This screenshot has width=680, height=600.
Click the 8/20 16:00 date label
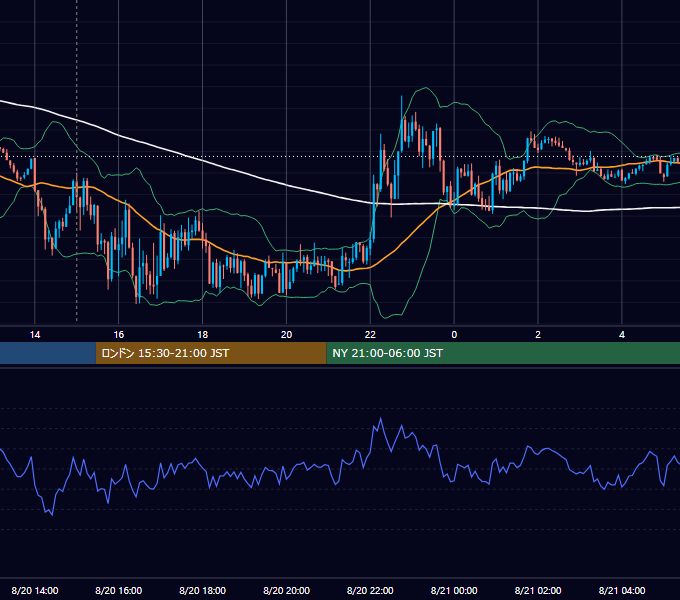point(118,590)
